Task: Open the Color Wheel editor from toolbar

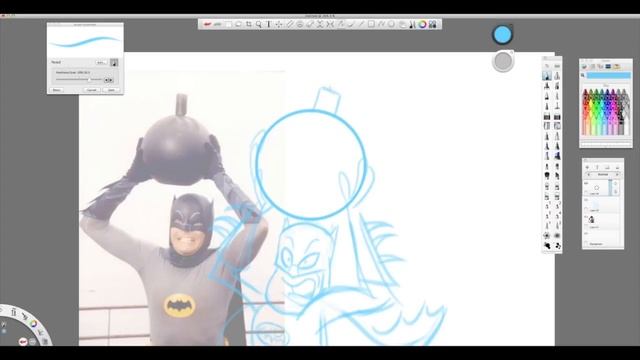Action: 422,24
